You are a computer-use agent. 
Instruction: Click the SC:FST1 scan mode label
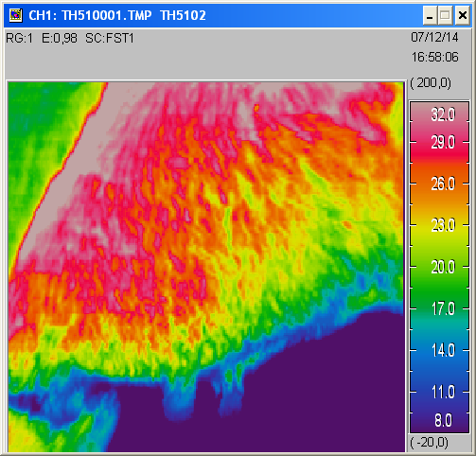[110, 39]
